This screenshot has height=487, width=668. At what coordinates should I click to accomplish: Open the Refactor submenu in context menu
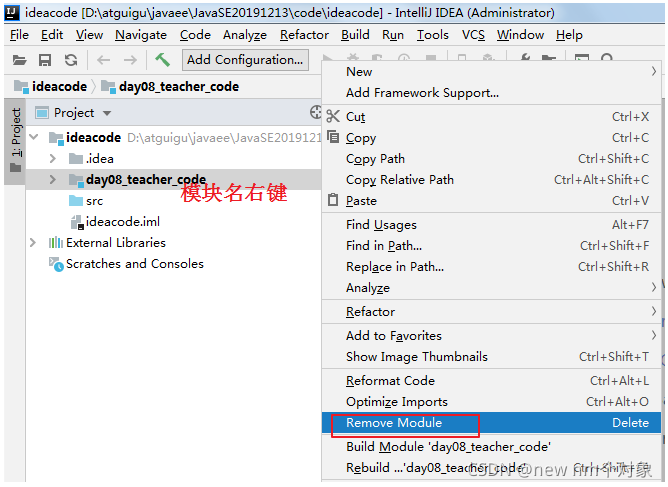[491, 312]
